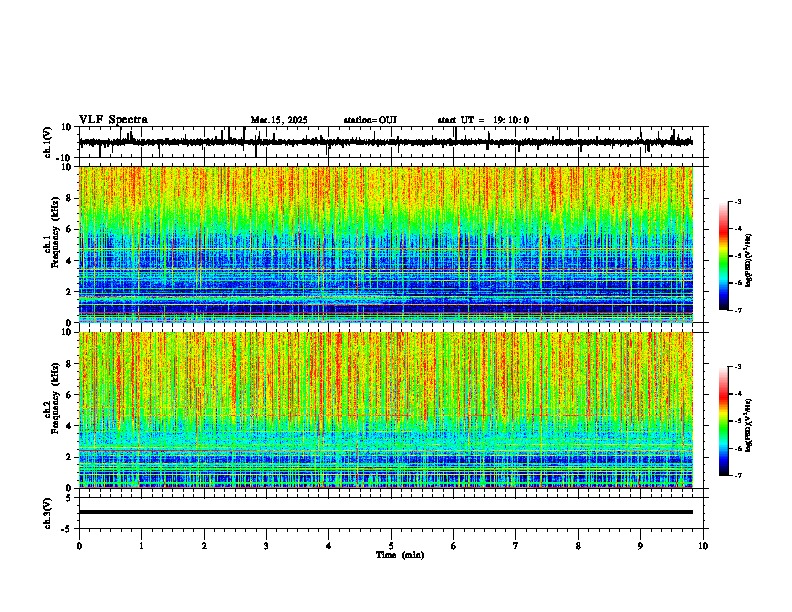Image resolution: width=792 pixels, height=612 pixels.
Task: Click the ch.2 colorbar log(PSD) label
Action: (748, 425)
